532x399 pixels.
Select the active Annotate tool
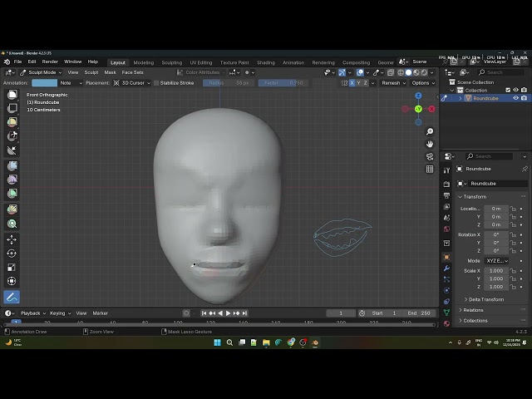click(12, 297)
